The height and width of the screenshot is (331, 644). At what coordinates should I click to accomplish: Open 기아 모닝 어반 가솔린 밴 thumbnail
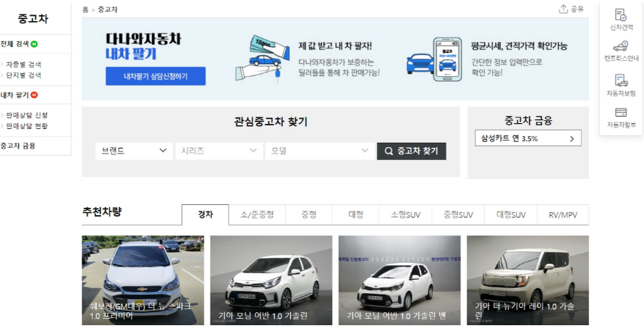pos(399,280)
